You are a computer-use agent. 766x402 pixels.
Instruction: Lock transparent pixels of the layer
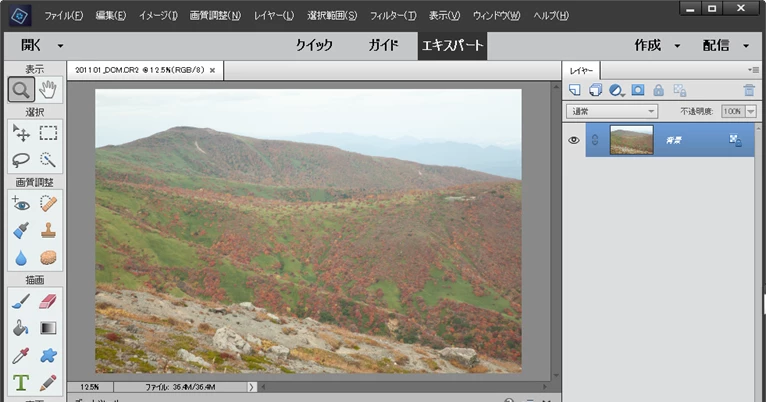pyautogui.click(x=680, y=90)
